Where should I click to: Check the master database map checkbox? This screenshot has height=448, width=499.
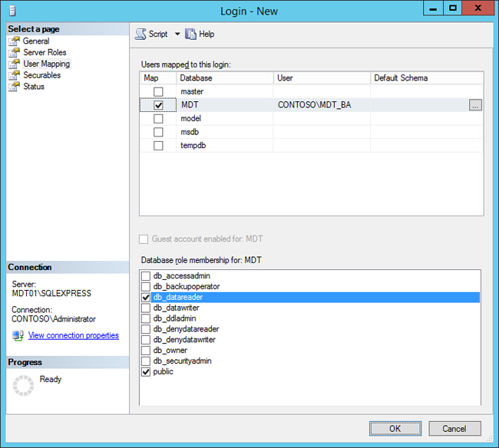pyautogui.click(x=158, y=92)
